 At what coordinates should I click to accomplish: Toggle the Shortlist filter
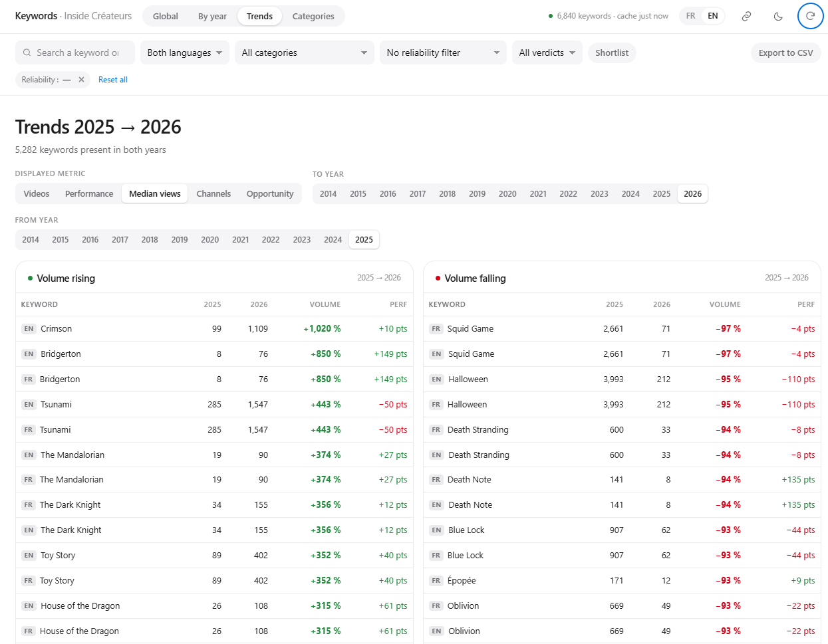click(612, 53)
